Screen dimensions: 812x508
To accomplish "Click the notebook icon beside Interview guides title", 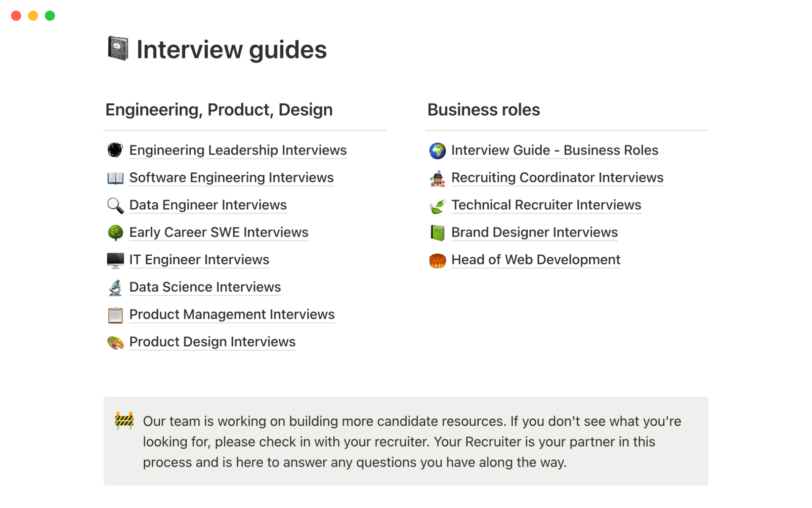I will (x=118, y=49).
